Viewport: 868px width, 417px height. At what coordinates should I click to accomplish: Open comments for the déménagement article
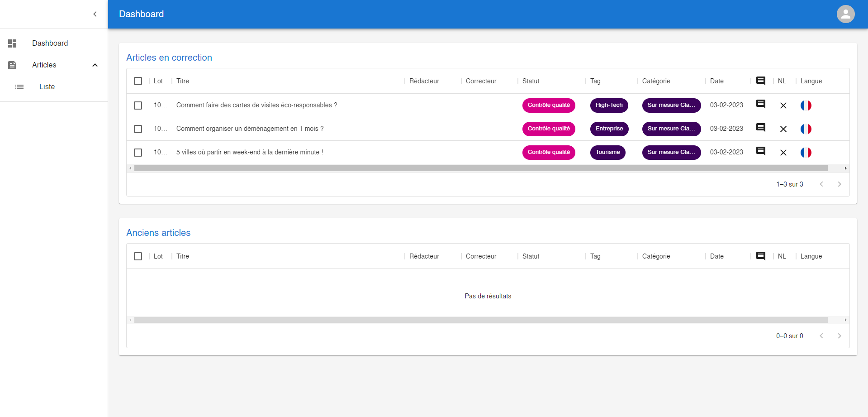coord(761,128)
